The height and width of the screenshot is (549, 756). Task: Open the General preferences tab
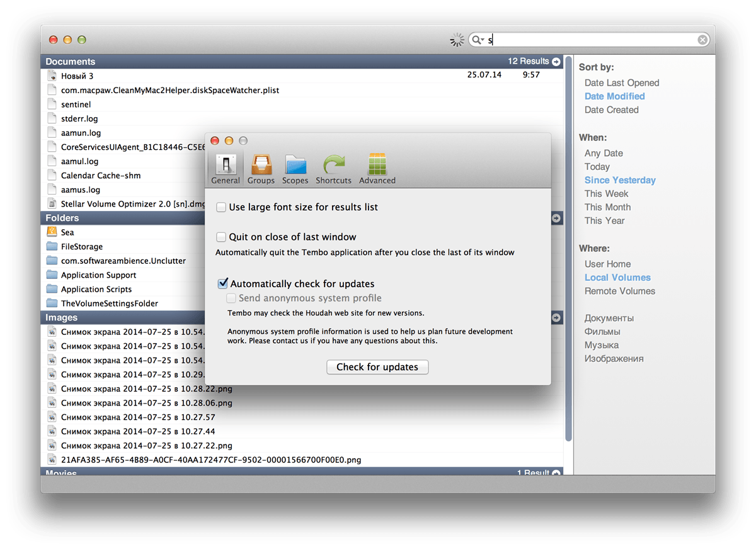click(226, 169)
